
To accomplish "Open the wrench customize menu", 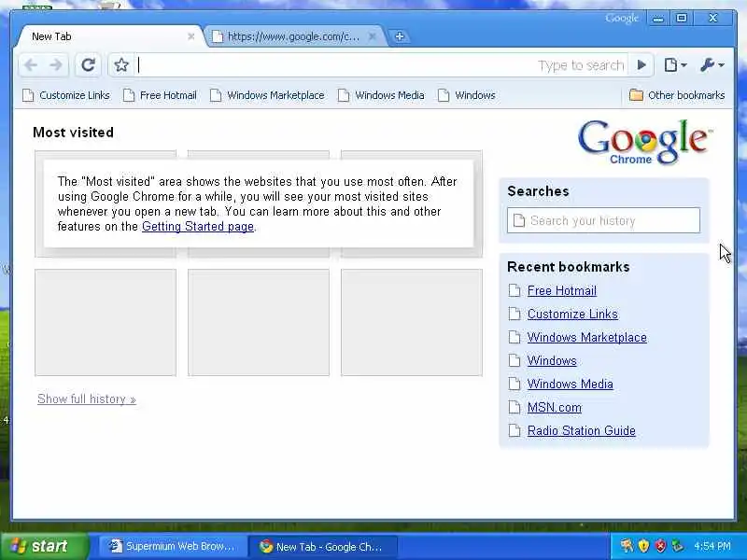I will click(x=712, y=64).
